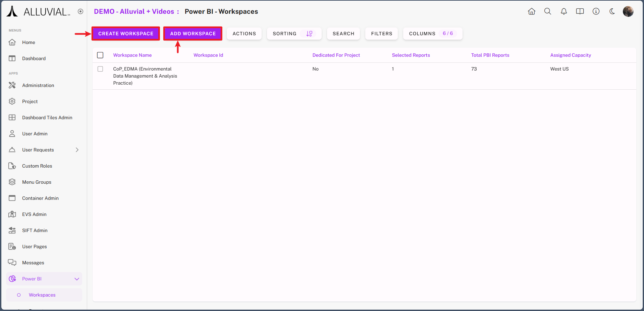This screenshot has width=644, height=311.
Task: Open the notifications bell icon
Action: tap(564, 11)
